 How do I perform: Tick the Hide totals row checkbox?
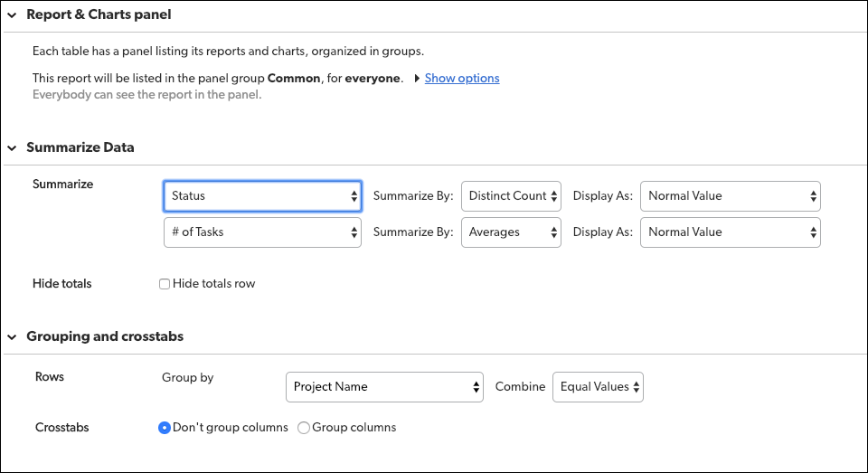[x=165, y=284]
